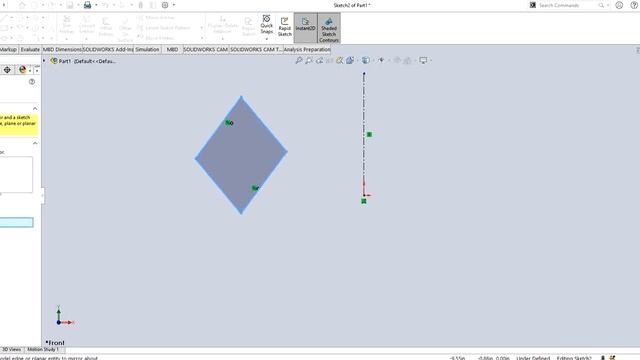Click the yellow message text box
This screenshot has width=640, height=360.
coord(19,125)
